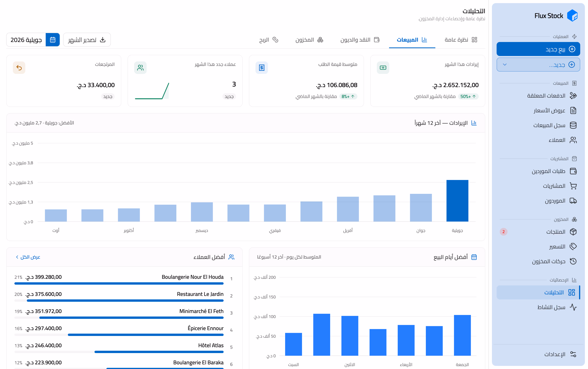Click the dark blue جويلية revenue bar
Viewport: 588px width, 369px height.
point(457,201)
